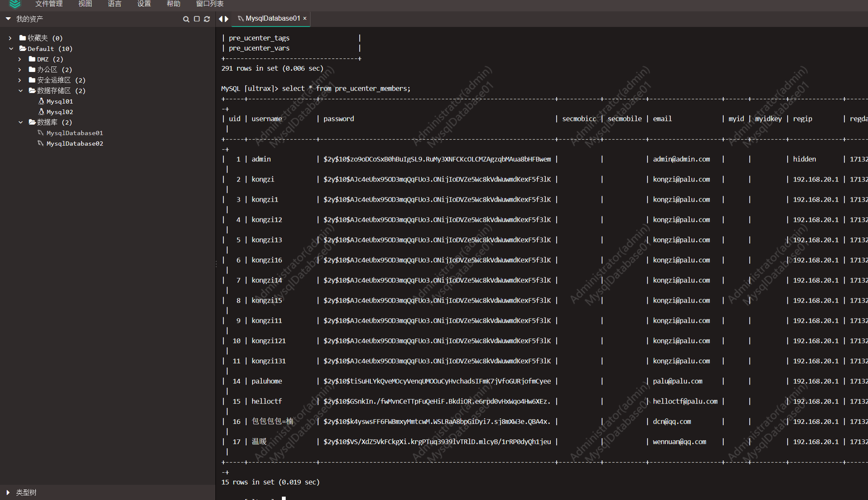Open the 文件管理 menu

pyautogui.click(x=49, y=4)
